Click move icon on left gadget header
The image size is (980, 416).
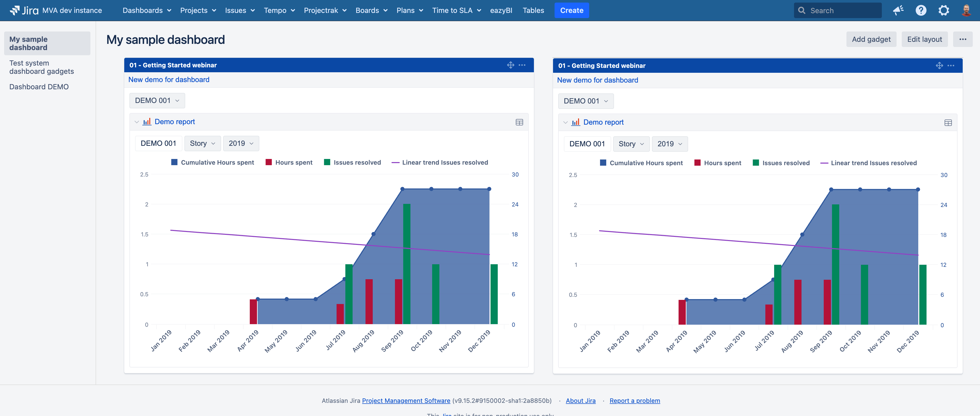(x=511, y=65)
